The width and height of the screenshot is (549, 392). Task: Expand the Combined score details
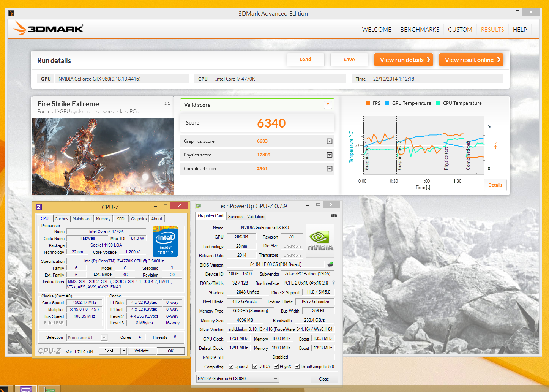330,169
